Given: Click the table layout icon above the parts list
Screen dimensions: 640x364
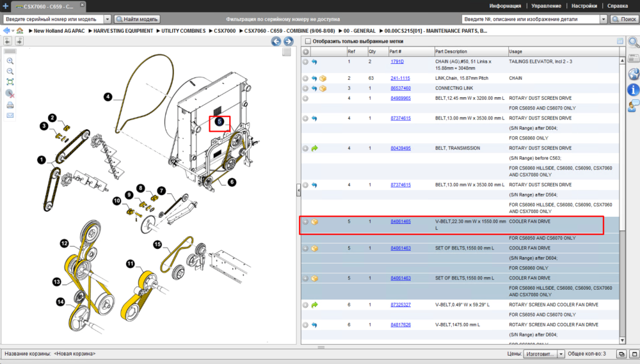Looking at the screenshot, I should click(620, 41).
